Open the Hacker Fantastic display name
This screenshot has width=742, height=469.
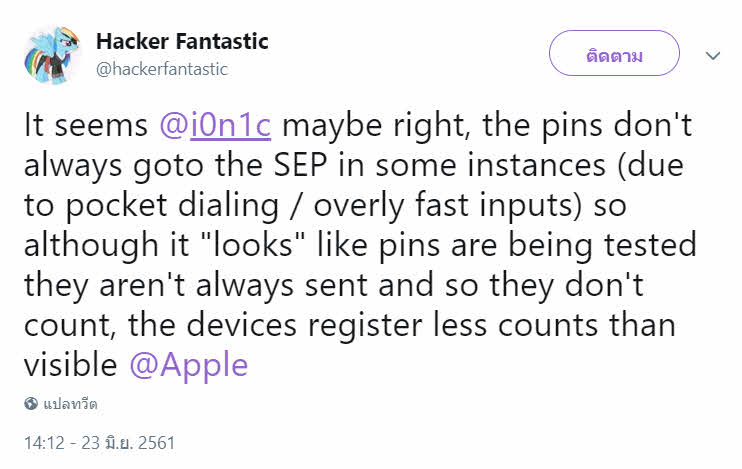click(182, 41)
